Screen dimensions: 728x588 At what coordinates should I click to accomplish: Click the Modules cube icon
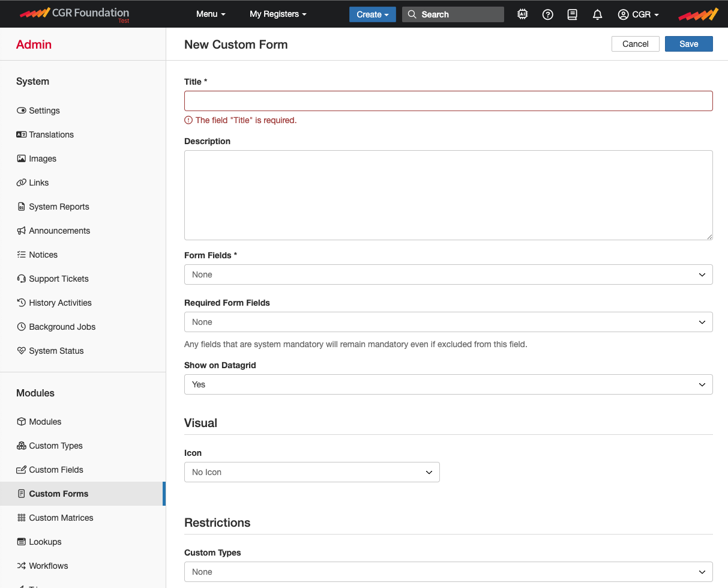pos(22,422)
